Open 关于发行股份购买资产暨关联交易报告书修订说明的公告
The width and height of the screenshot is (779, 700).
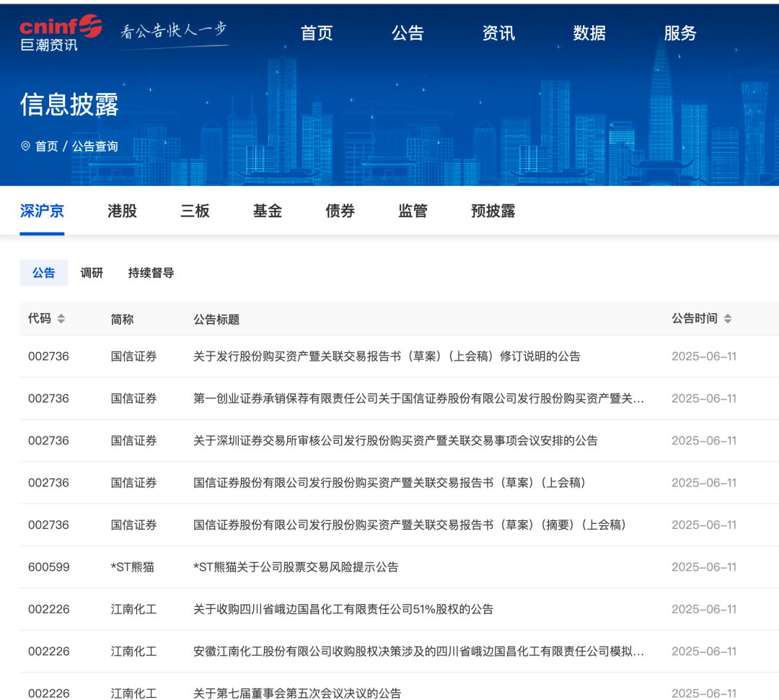[x=387, y=356]
